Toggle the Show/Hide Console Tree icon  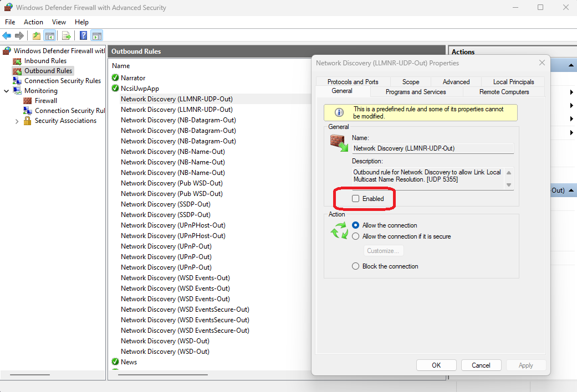click(50, 35)
